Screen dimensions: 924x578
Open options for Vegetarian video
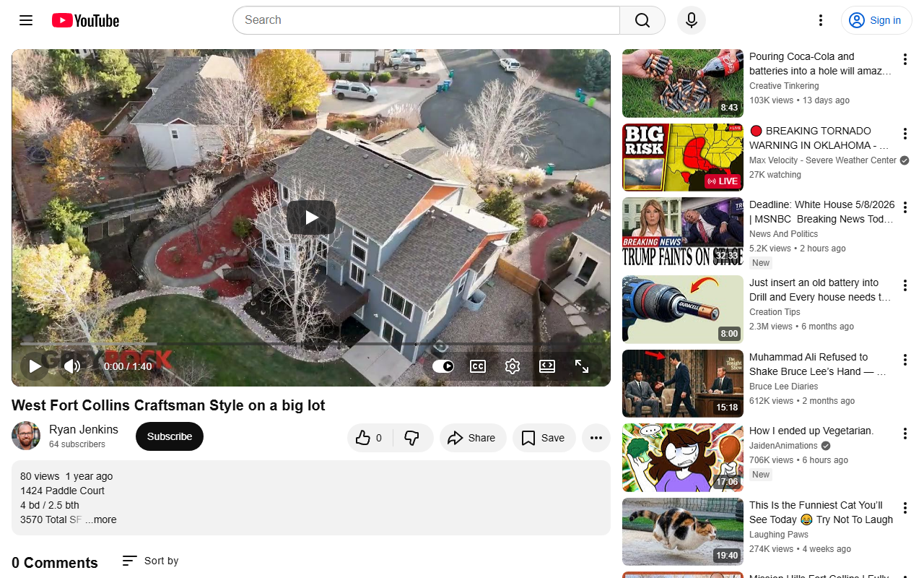(x=905, y=433)
